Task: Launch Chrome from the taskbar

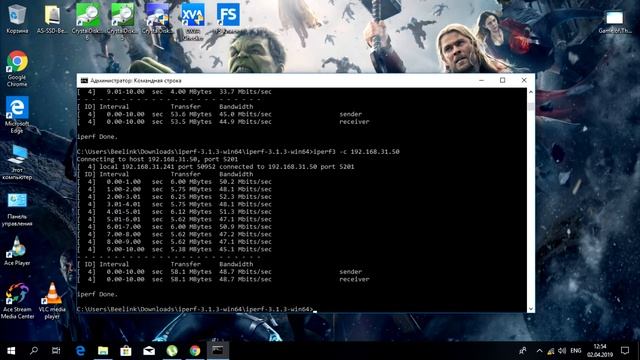Action: point(195,351)
